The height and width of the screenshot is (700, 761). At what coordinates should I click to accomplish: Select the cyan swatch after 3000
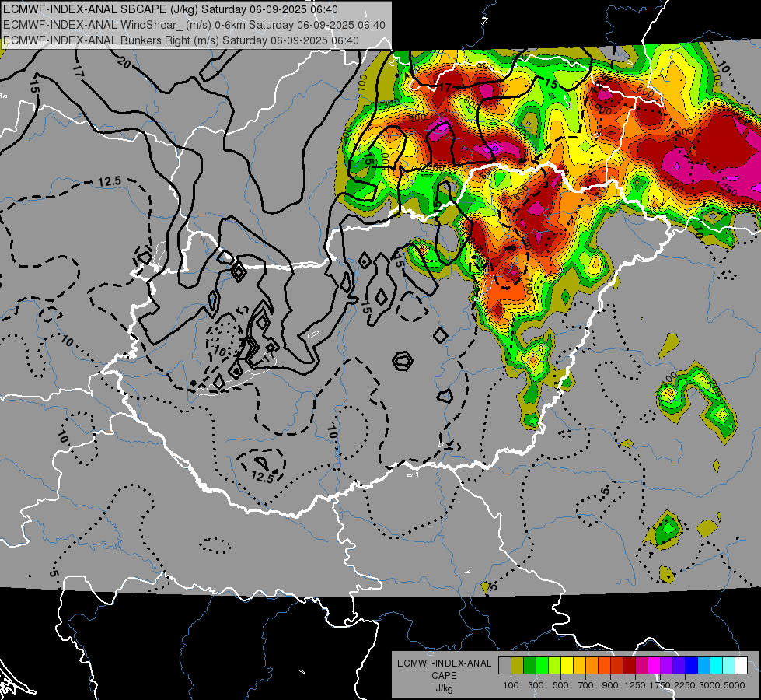717,665
